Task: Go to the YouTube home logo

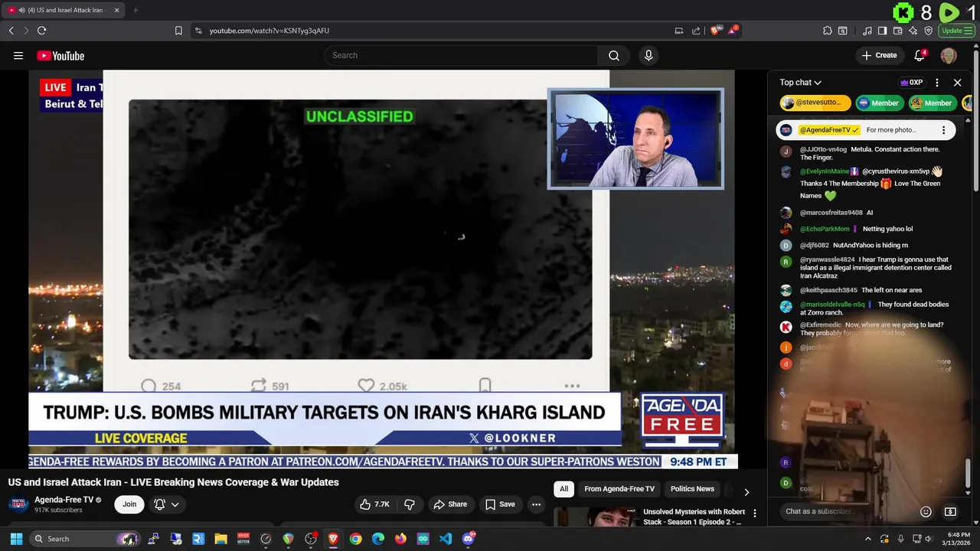Action: pos(60,56)
